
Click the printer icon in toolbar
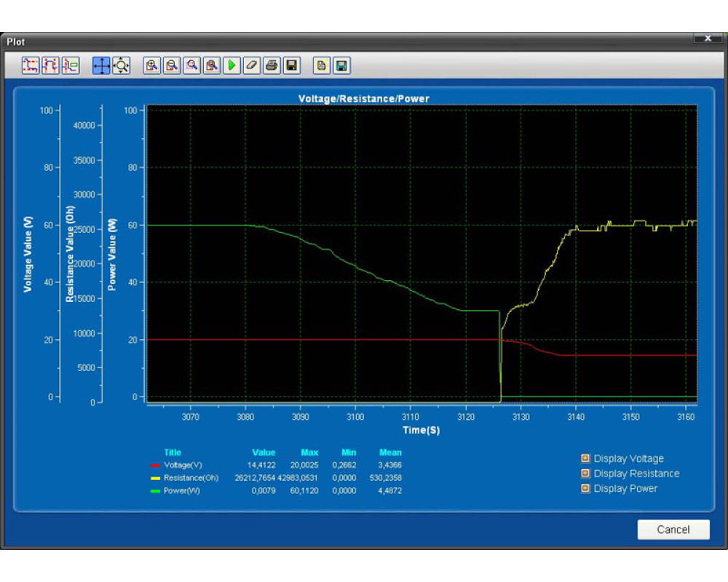[272, 65]
